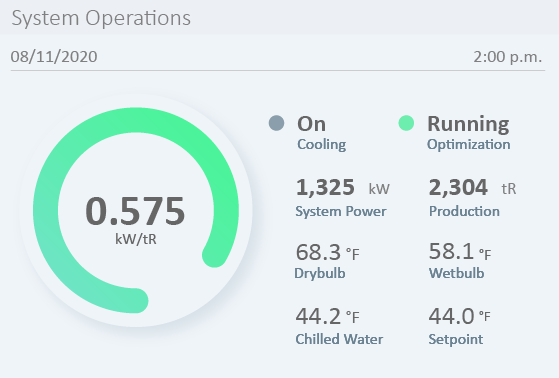This screenshot has height=378, width=559.
Task: Open the Optimization label link
Action: (x=468, y=144)
